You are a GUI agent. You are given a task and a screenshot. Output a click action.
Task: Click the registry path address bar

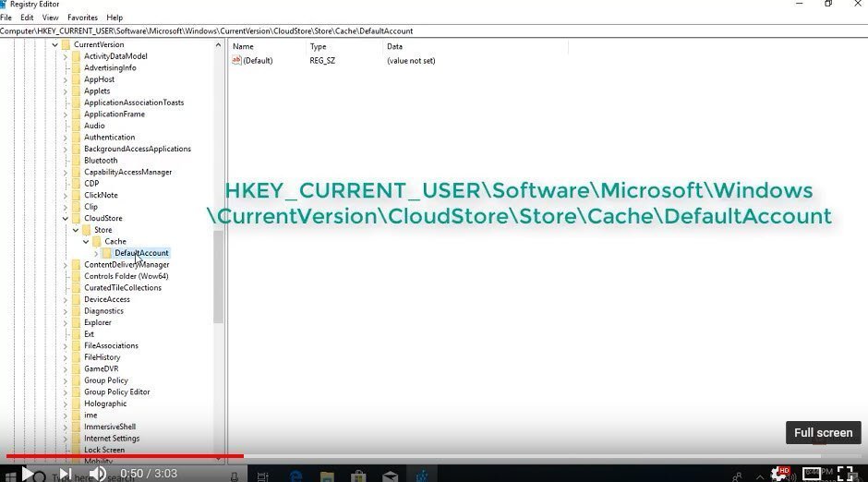pyautogui.click(x=434, y=31)
